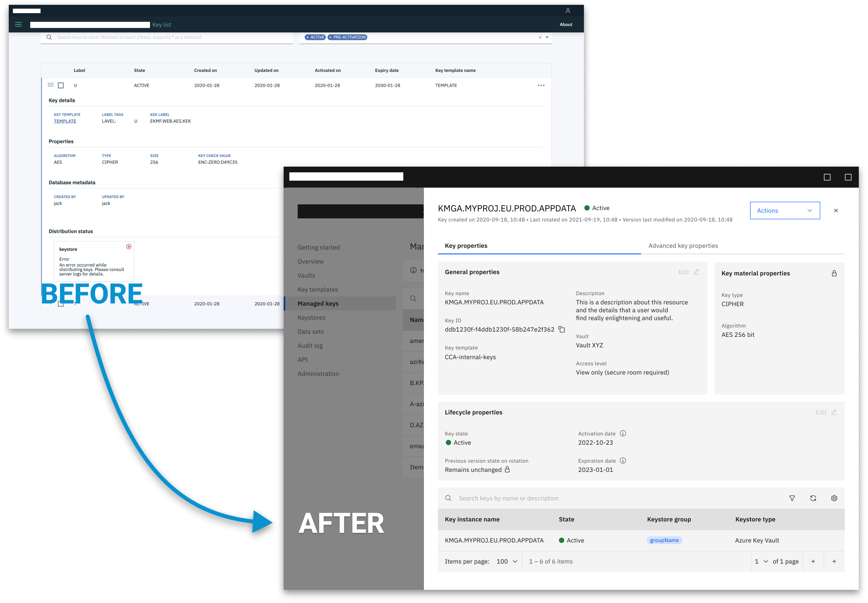Open the page number selector dropdown
This screenshot has height=603, width=868.
coord(761,561)
